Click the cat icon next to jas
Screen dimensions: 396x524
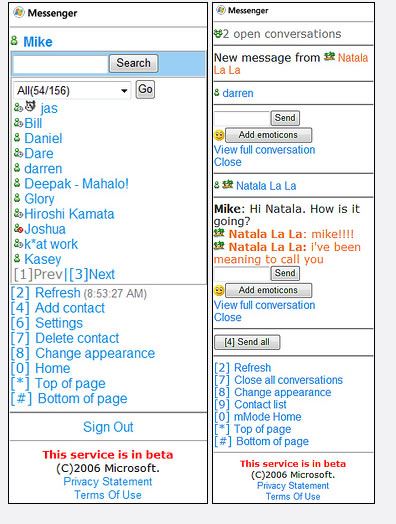(30, 106)
